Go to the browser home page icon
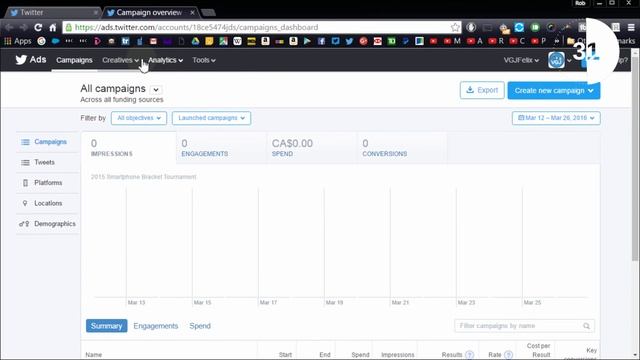Image resolution: width=640 pixels, height=360 pixels. 53,27
